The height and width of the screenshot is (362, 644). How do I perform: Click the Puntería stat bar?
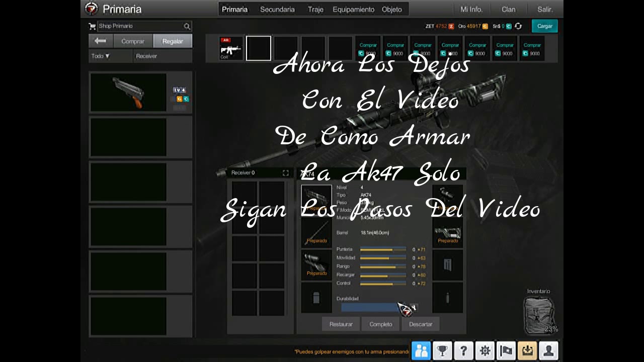click(383, 249)
